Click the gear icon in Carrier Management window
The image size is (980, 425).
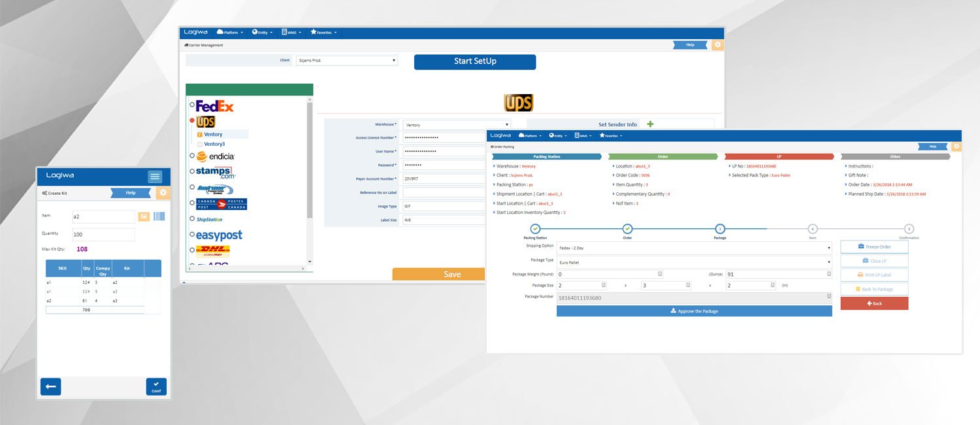click(x=717, y=45)
